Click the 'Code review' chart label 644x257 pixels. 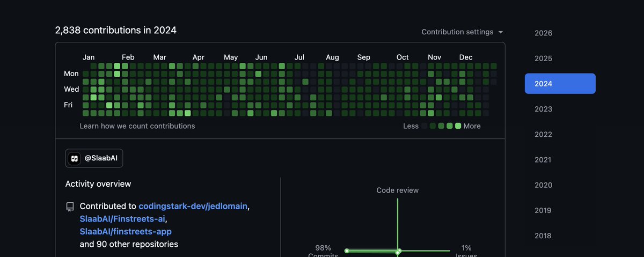(398, 190)
